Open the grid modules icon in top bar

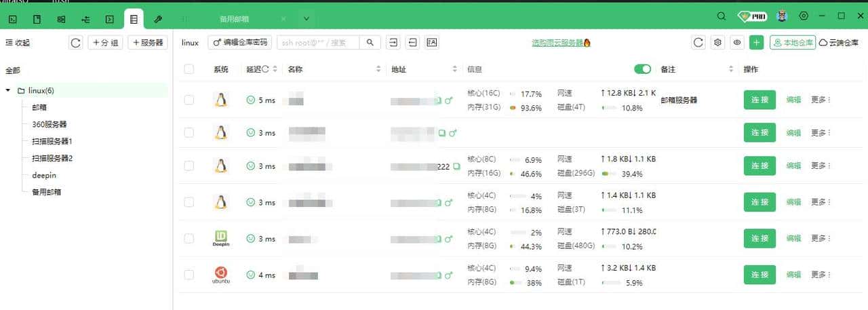point(62,19)
